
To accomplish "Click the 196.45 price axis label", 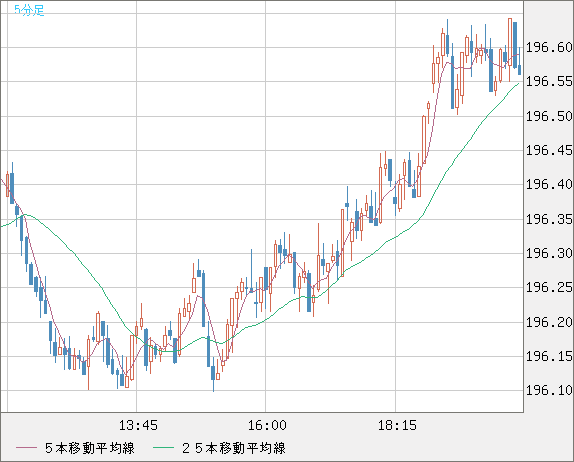I will coord(549,150).
